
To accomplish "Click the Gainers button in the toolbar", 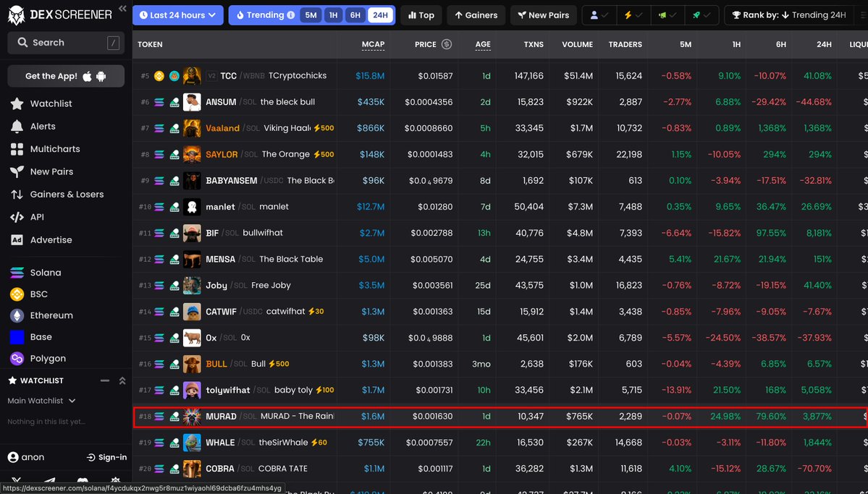I will tap(476, 15).
